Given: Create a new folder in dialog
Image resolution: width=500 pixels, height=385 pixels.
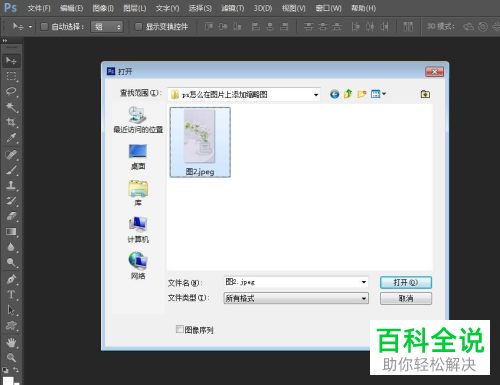Looking at the screenshot, I should [362, 94].
